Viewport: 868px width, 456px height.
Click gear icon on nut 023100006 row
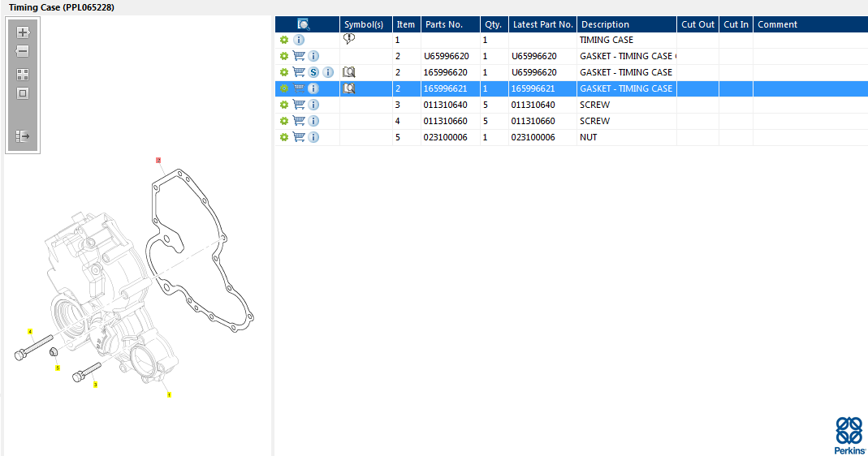pos(284,136)
